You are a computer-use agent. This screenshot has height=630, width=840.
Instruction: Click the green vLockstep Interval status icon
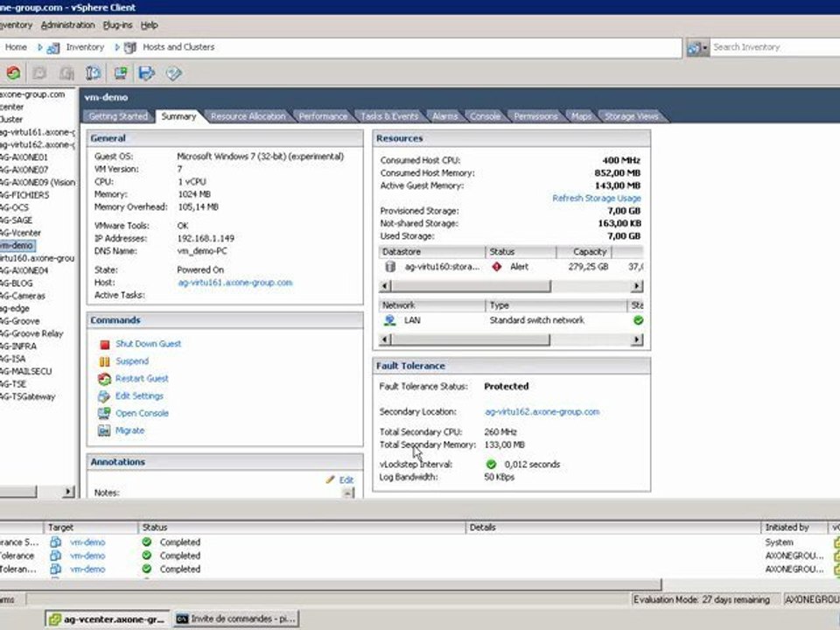coord(491,465)
